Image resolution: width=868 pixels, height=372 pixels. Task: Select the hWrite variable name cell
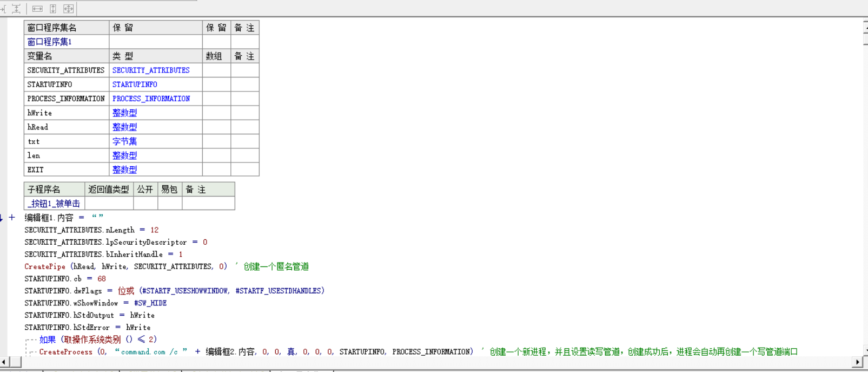[67, 113]
